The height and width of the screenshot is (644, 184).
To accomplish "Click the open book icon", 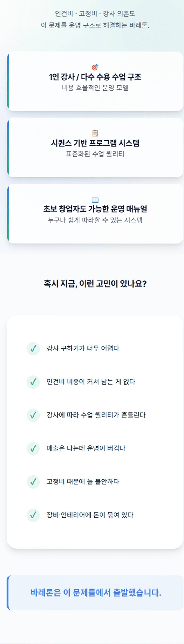I will tap(95, 200).
